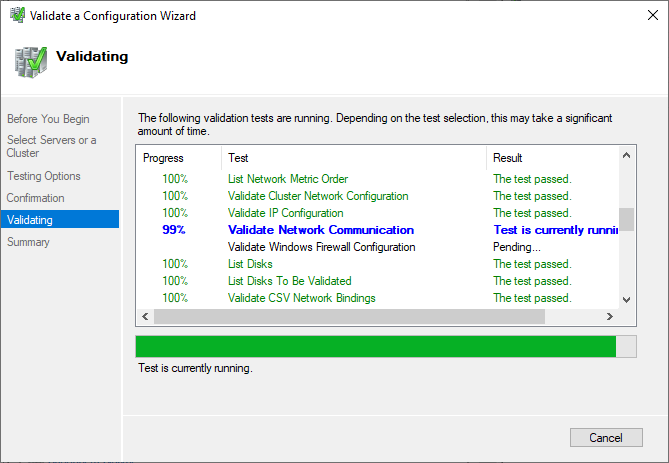Click the green validation progress bar

click(x=376, y=346)
